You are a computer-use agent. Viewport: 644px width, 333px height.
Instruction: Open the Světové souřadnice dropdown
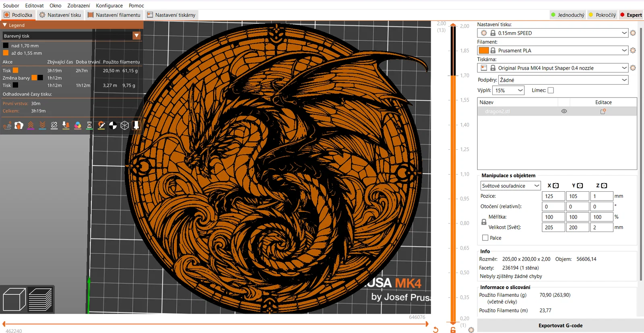(510, 186)
